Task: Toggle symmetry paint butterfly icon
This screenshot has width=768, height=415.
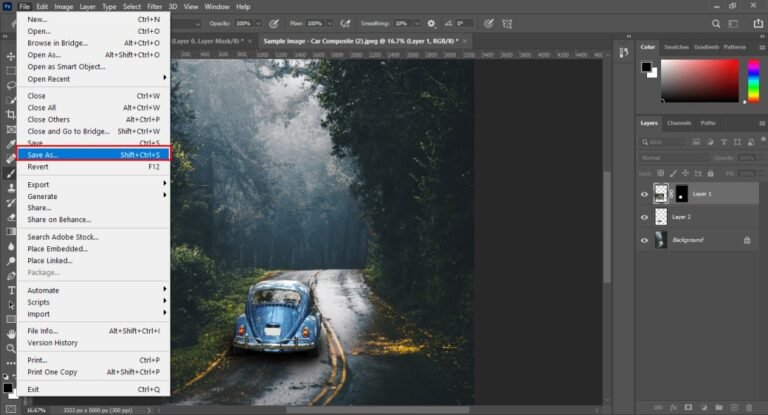Action: pos(507,24)
